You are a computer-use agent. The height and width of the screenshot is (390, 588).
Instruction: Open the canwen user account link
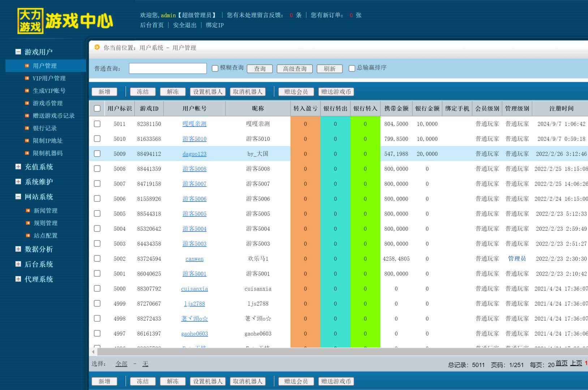(x=194, y=259)
